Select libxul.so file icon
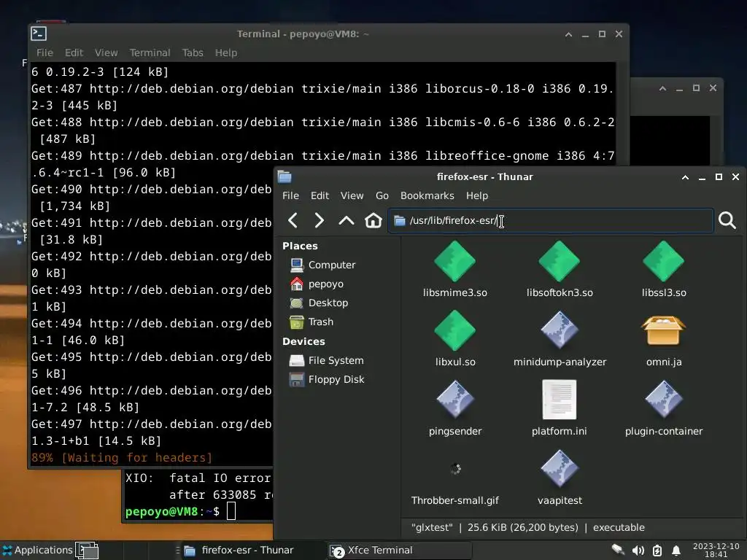This screenshot has height=560, width=747. [455, 330]
